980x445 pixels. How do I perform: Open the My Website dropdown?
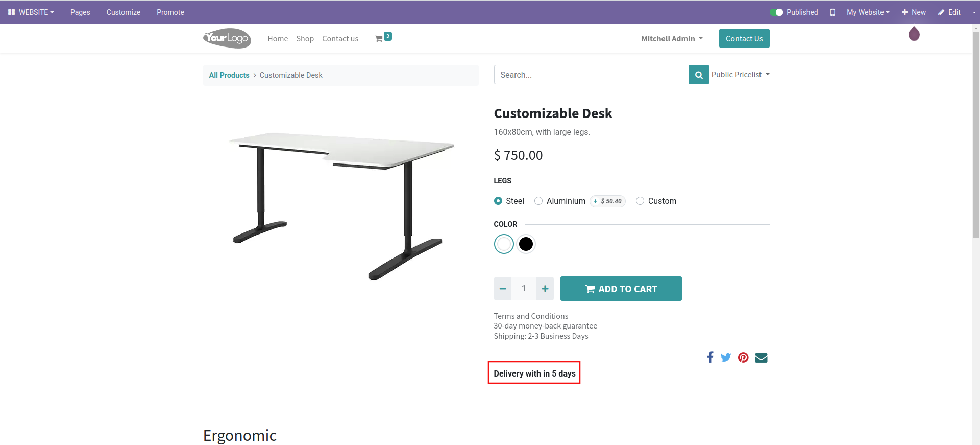click(868, 12)
